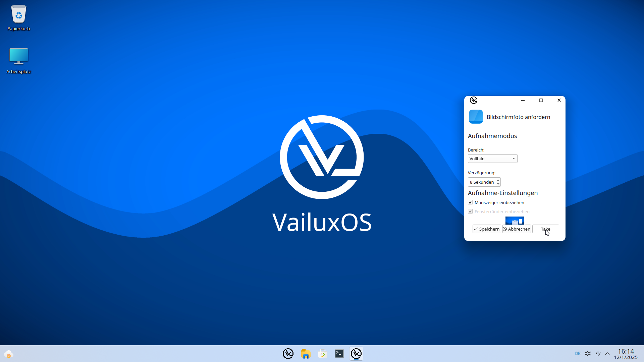Increase the Verzögerung seconds value

click(x=498, y=180)
